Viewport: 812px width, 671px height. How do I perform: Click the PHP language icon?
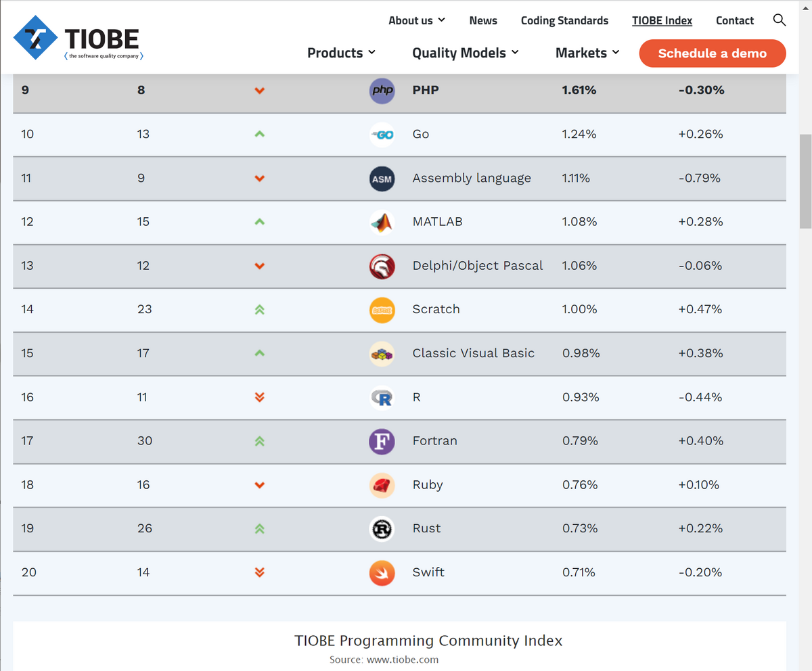coord(382,90)
